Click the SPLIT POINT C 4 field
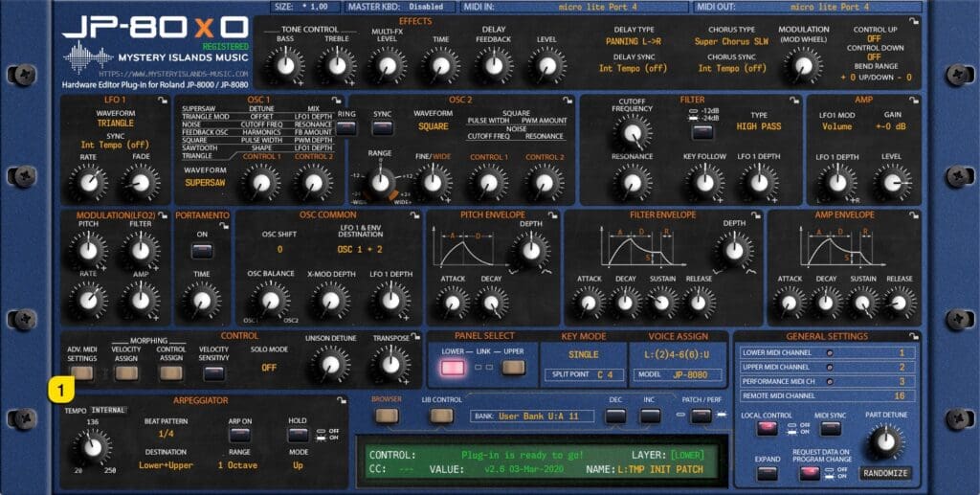This screenshot has height=495, width=980. [584, 374]
